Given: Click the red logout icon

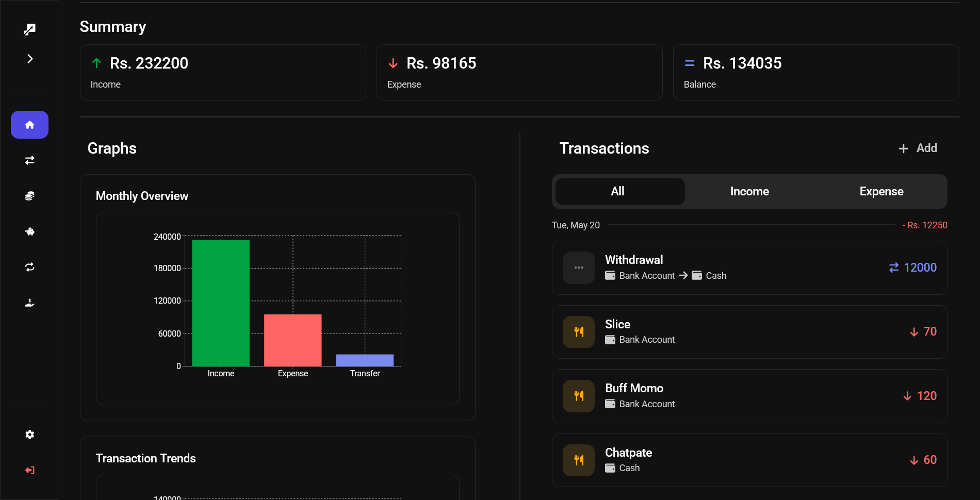Looking at the screenshot, I should (29, 470).
